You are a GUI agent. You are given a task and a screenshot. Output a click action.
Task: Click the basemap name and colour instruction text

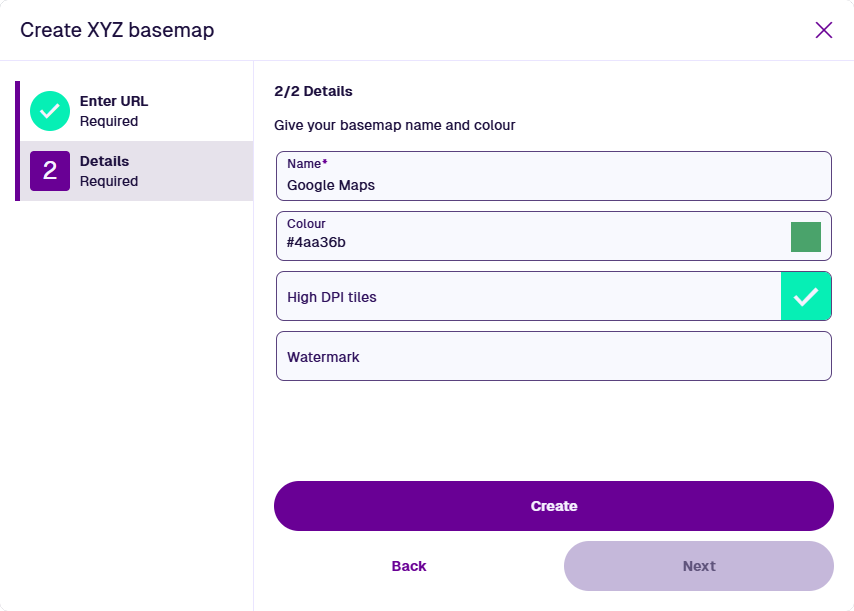click(x=394, y=126)
